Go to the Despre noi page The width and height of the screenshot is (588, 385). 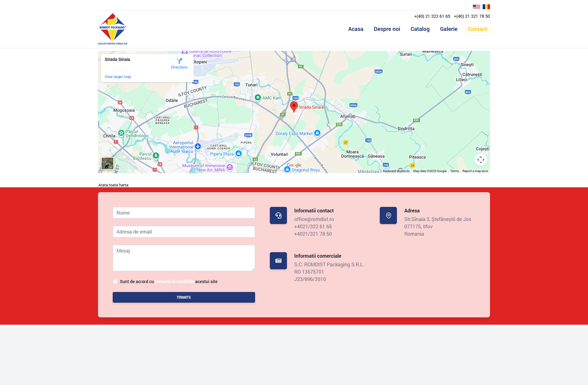(387, 29)
